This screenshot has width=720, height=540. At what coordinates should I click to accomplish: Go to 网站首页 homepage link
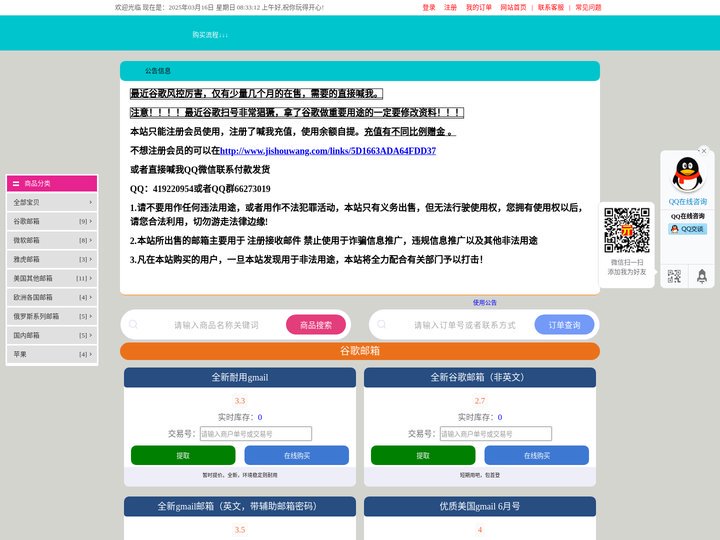click(513, 7)
